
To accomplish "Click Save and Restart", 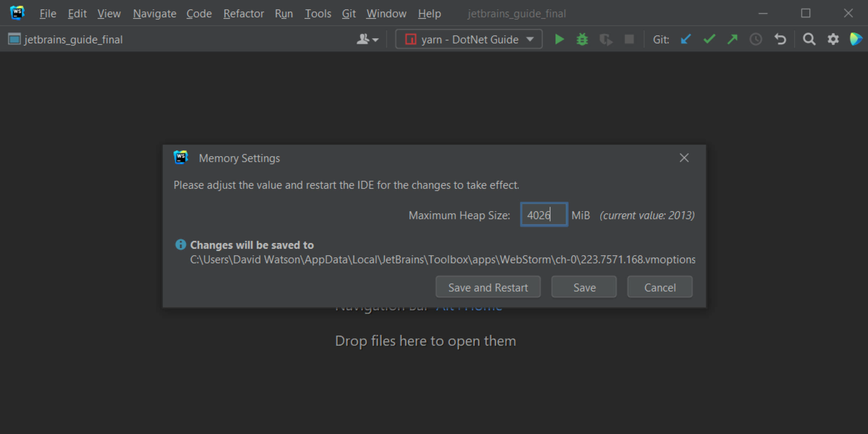I will coord(488,287).
